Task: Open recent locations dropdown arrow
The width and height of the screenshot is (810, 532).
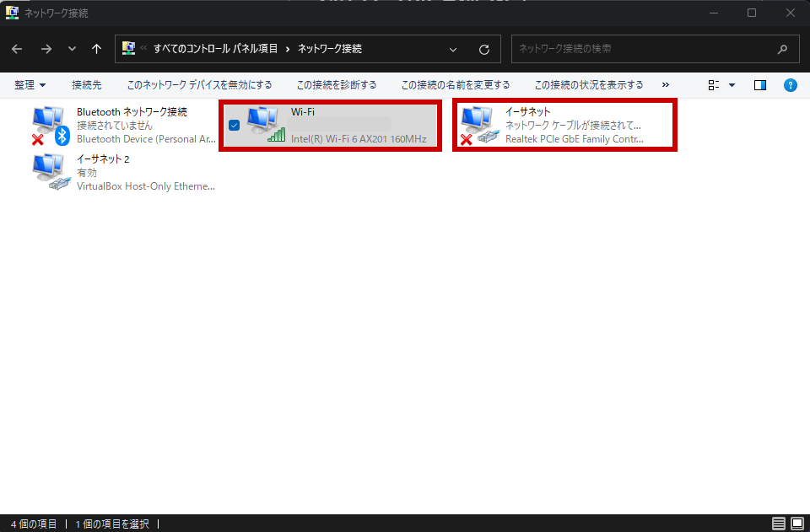Action: [x=72, y=49]
